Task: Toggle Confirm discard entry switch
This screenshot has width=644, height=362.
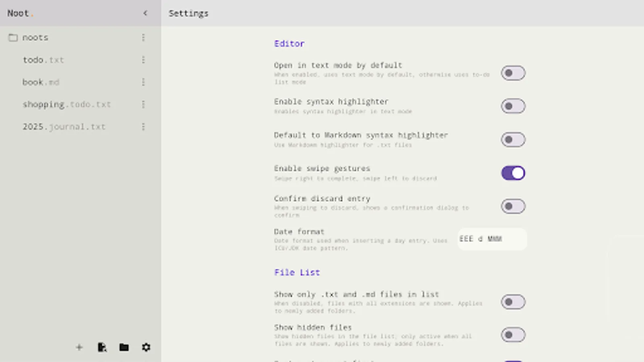Action: pos(513,206)
